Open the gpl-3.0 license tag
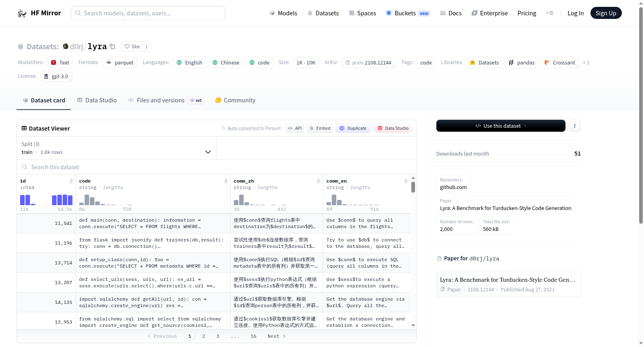Viewport: 644px width, 347px height. 56,76
